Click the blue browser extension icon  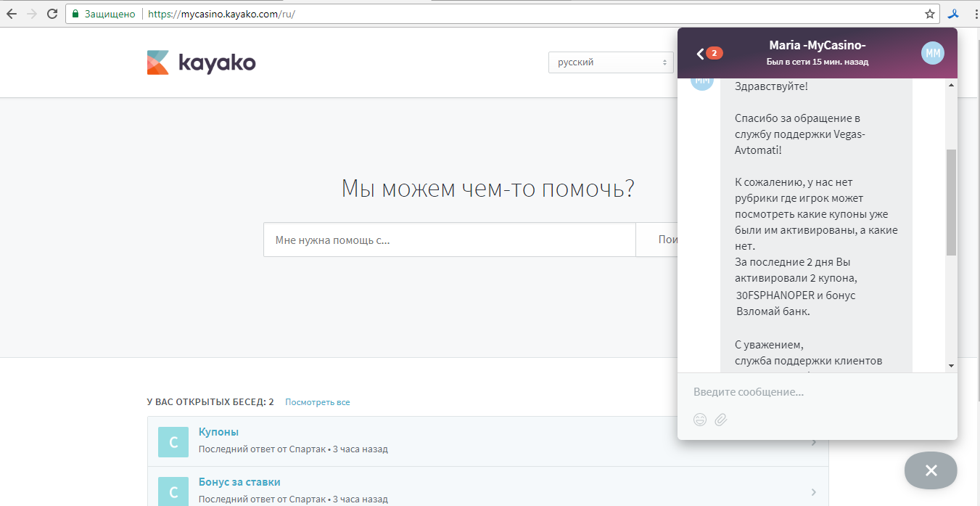point(955,14)
